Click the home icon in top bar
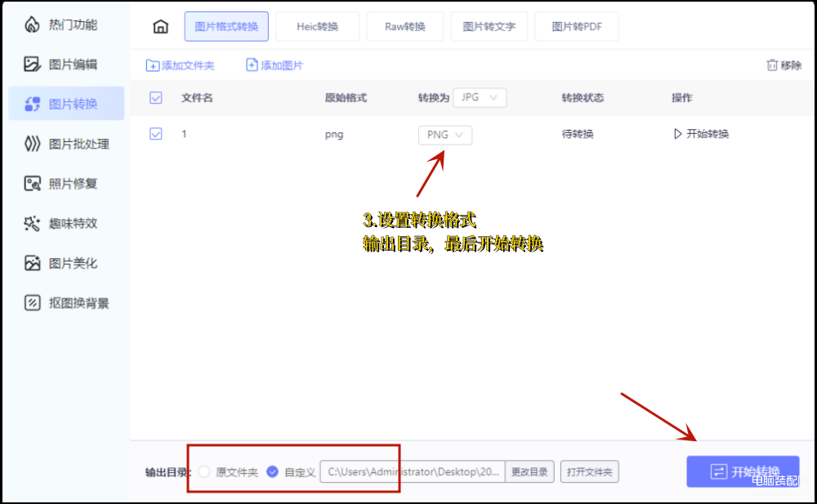The height and width of the screenshot is (504, 817). tap(161, 27)
